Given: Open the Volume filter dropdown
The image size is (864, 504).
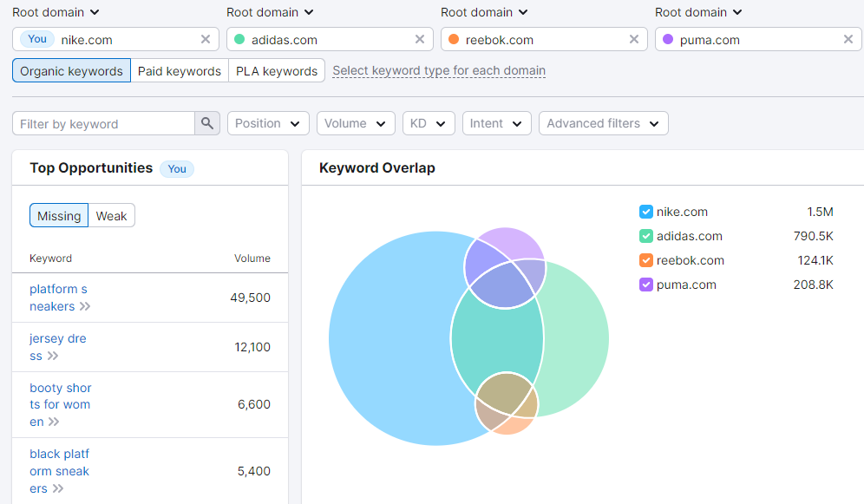Looking at the screenshot, I should [356, 123].
